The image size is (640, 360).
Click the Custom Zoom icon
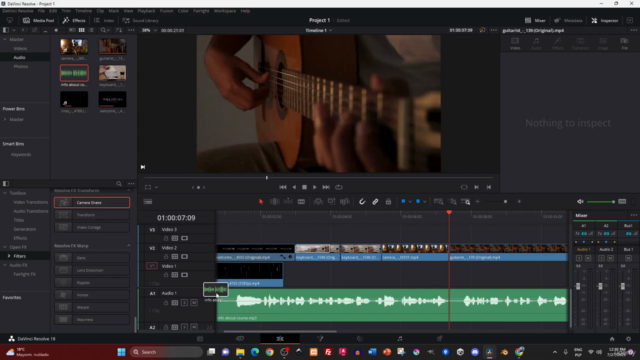coord(466,202)
